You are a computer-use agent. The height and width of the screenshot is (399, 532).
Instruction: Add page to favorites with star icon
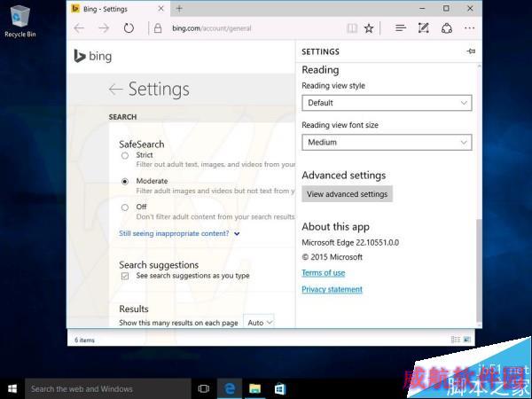point(369,28)
